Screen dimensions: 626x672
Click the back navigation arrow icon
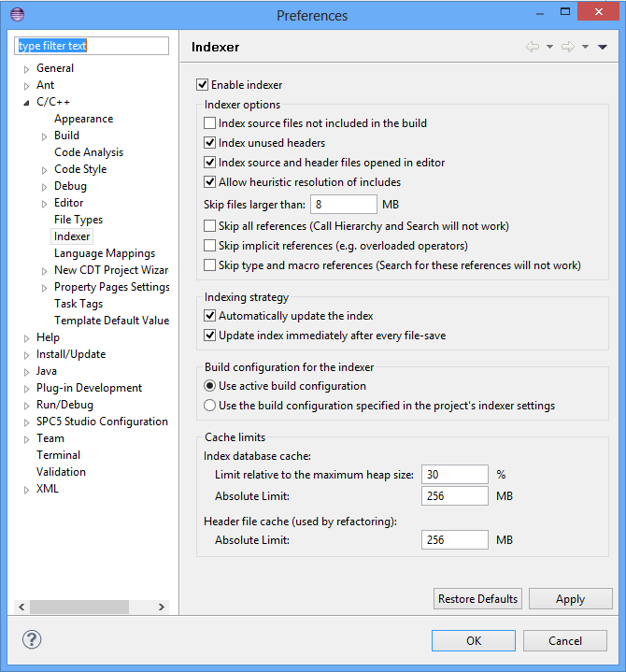click(533, 47)
